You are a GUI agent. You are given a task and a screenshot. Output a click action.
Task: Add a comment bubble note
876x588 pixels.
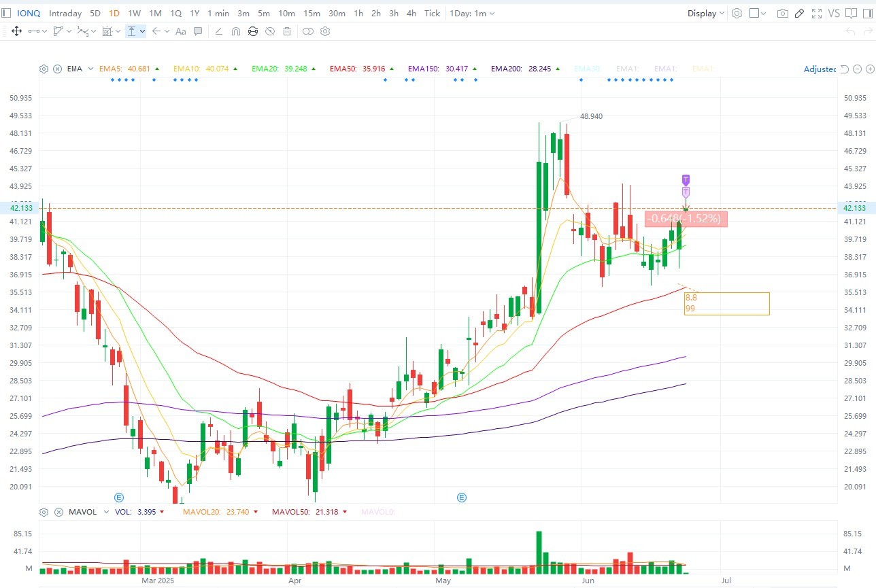click(198, 31)
